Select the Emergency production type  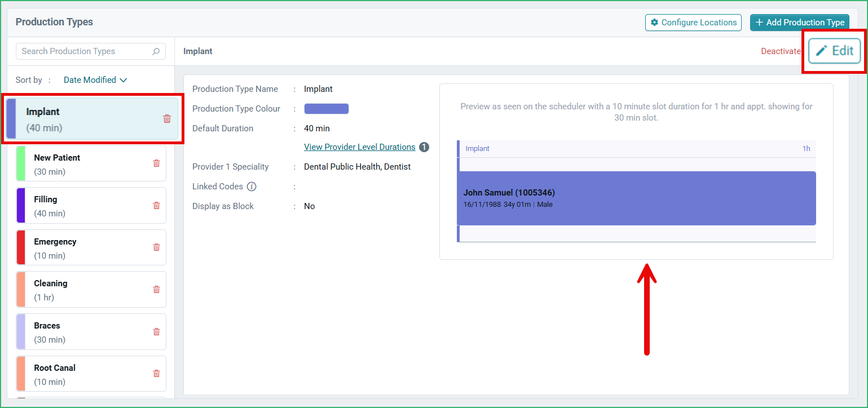(91, 247)
